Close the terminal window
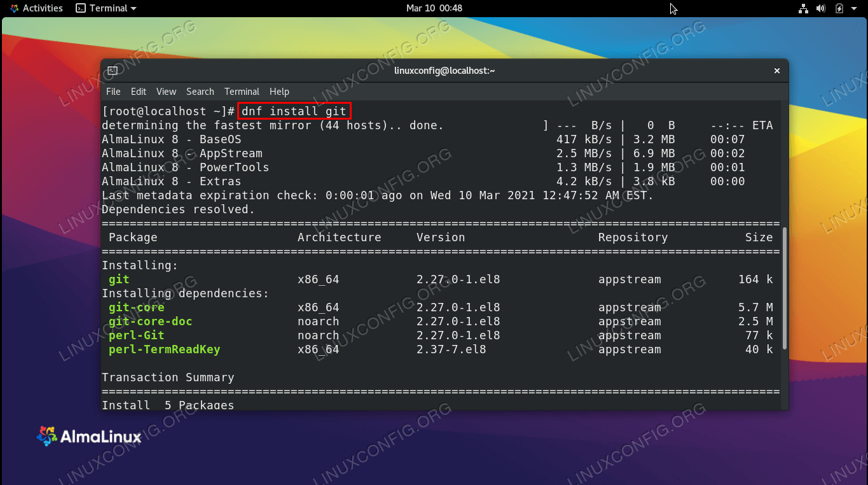Image resolution: width=868 pixels, height=485 pixels. coord(776,71)
